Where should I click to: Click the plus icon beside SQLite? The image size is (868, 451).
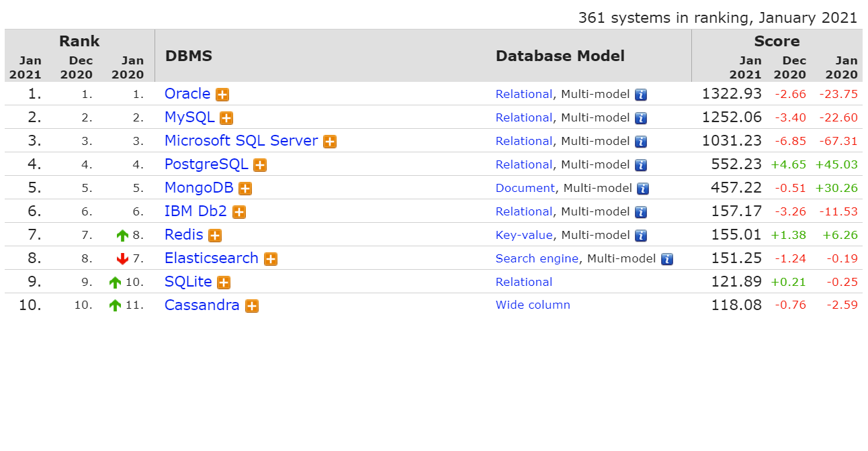224,283
